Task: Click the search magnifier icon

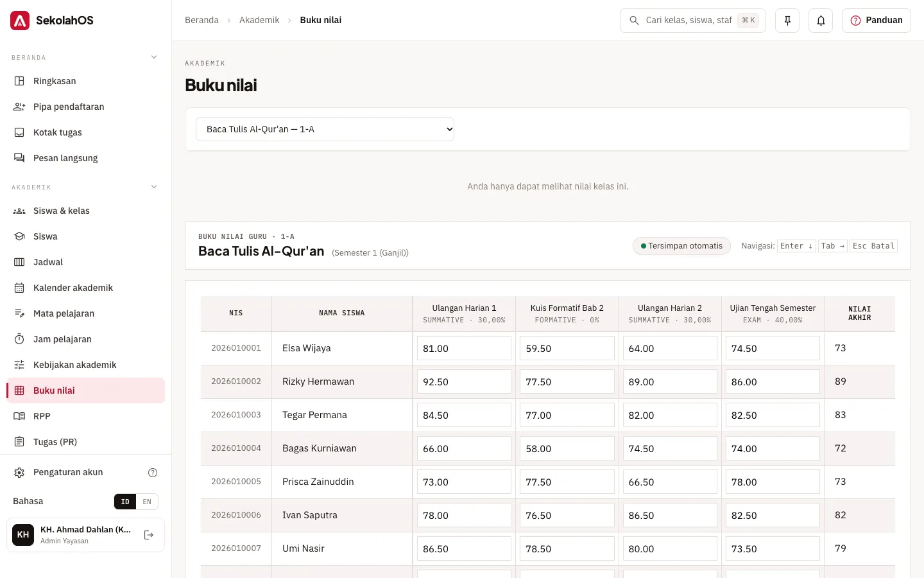Action: [634, 21]
